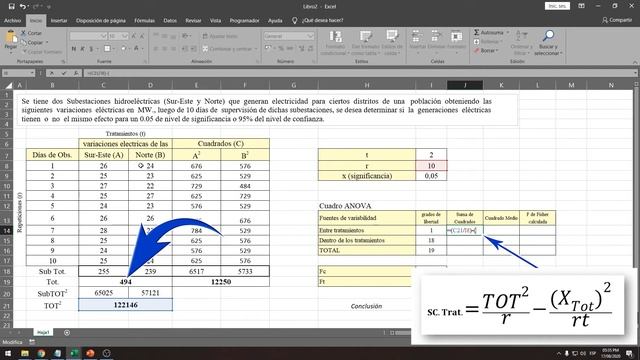Click the Copiar formato brush button
This screenshot has width=640, height=360.
[x=42, y=52]
